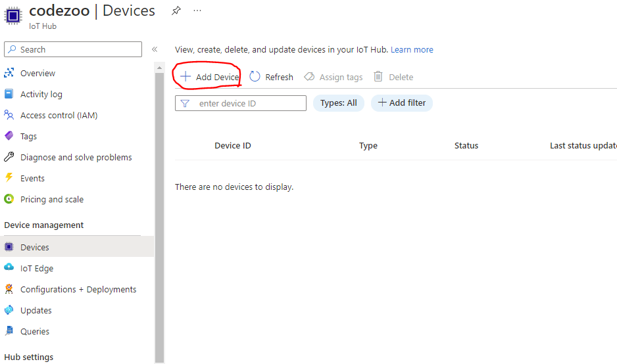The height and width of the screenshot is (364, 617).
Task: Collapse the sidebar with the double chevron
Action: (x=155, y=49)
